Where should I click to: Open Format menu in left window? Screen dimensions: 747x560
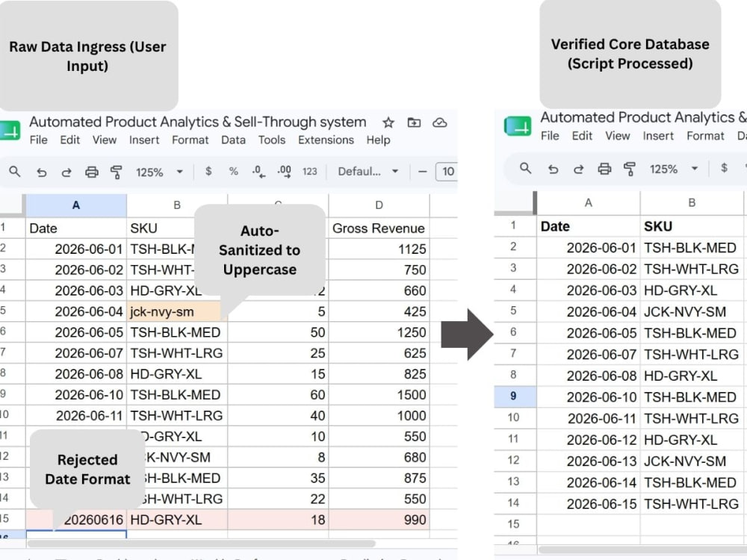190,140
